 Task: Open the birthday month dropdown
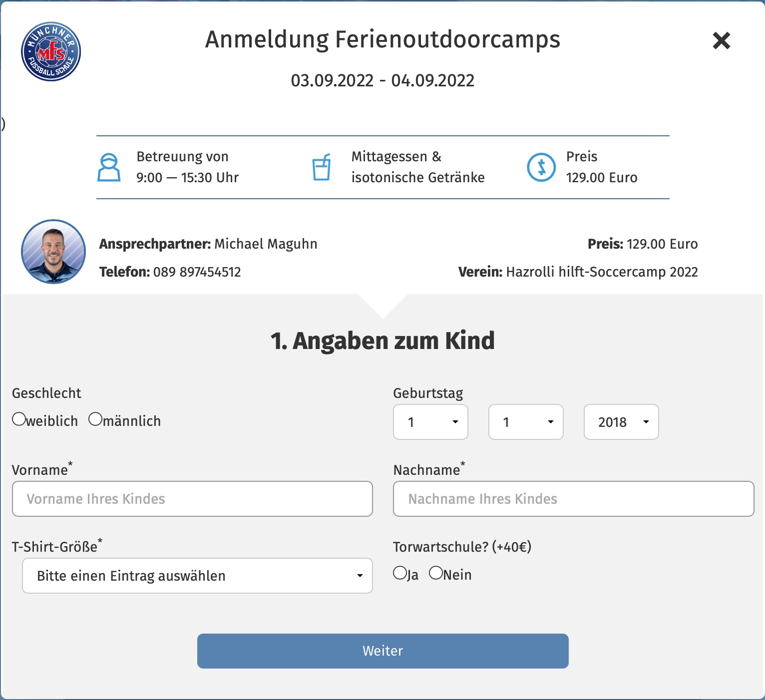point(526,422)
